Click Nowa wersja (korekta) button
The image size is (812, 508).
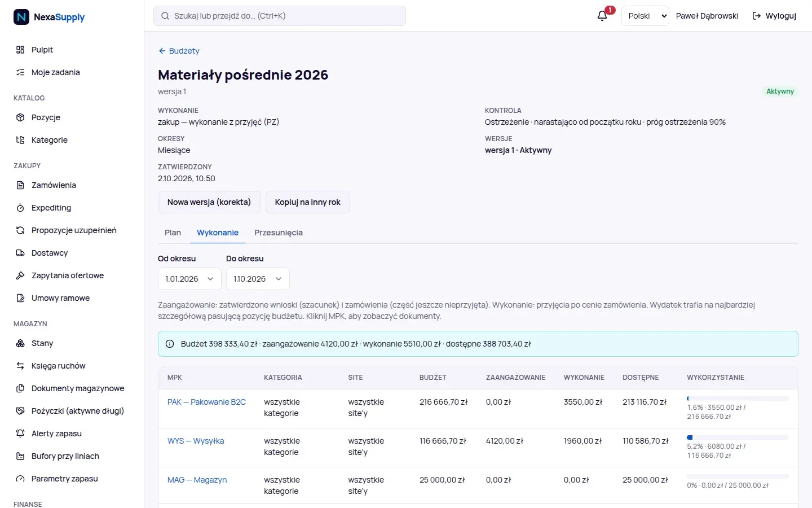pyautogui.click(x=209, y=202)
